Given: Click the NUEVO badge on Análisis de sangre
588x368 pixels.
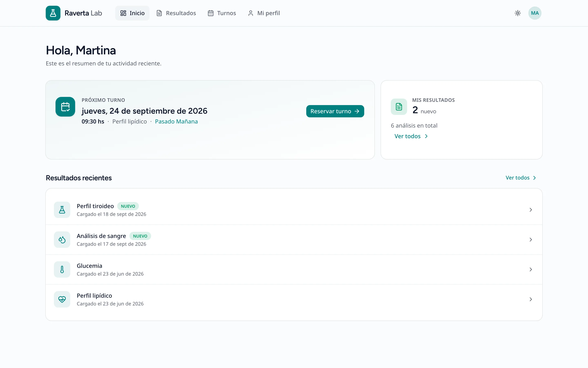Looking at the screenshot, I should click(140, 236).
